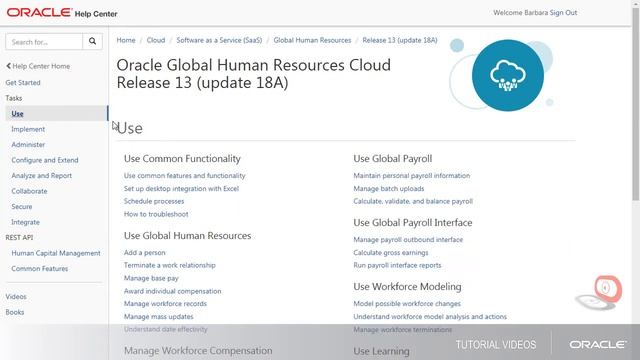Open Configure and Extend section
This screenshot has width=640, height=360.
tap(45, 160)
